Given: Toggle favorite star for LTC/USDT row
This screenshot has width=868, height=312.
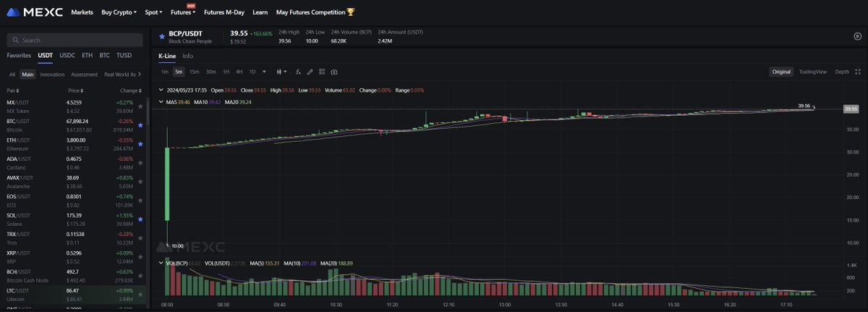Looking at the screenshot, I should [x=140, y=294].
